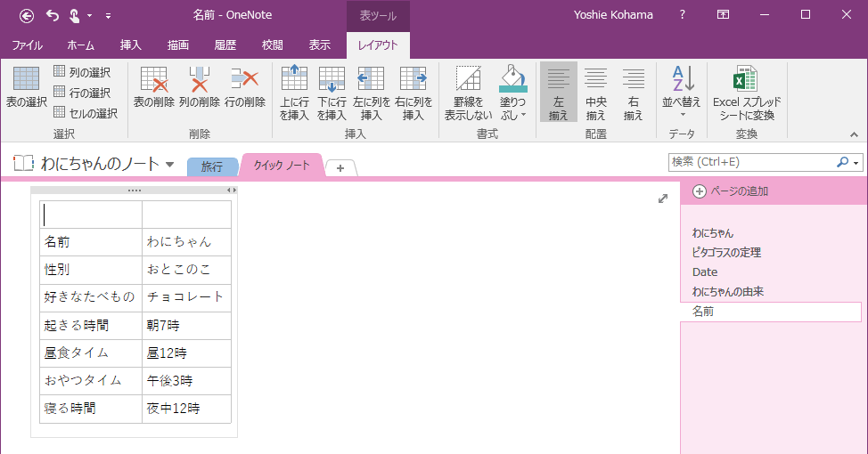The width and height of the screenshot is (868, 454).
Task: Open the Quick Access Toolbar customize arrow
Action: click(108, 16)
